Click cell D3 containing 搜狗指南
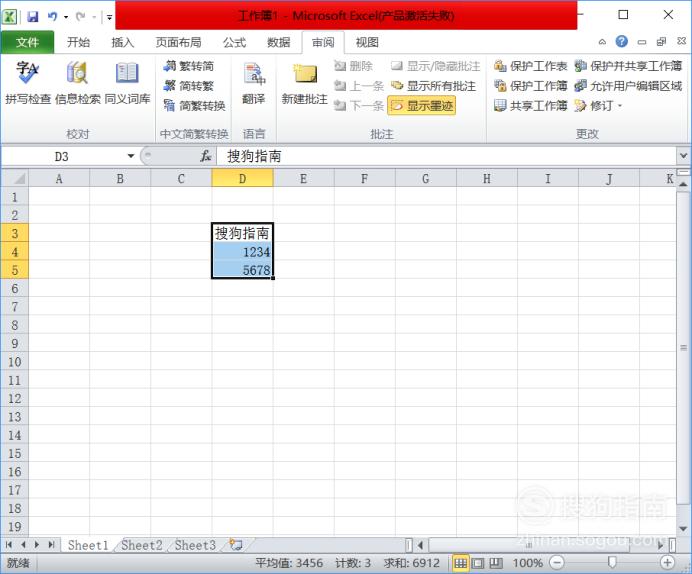The height and width of the screenshot is (574, 692). pos(242,233)
